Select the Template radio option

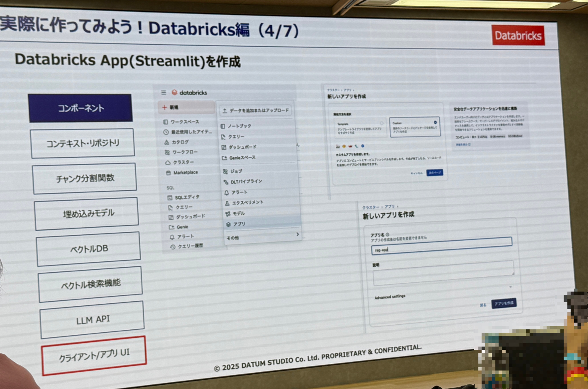coord(381,123)
